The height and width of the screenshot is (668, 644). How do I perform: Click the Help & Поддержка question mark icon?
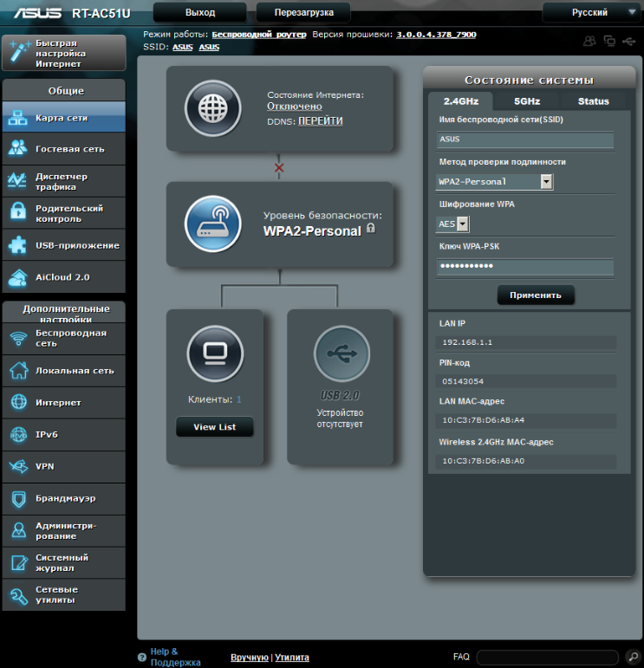[142, 658]
